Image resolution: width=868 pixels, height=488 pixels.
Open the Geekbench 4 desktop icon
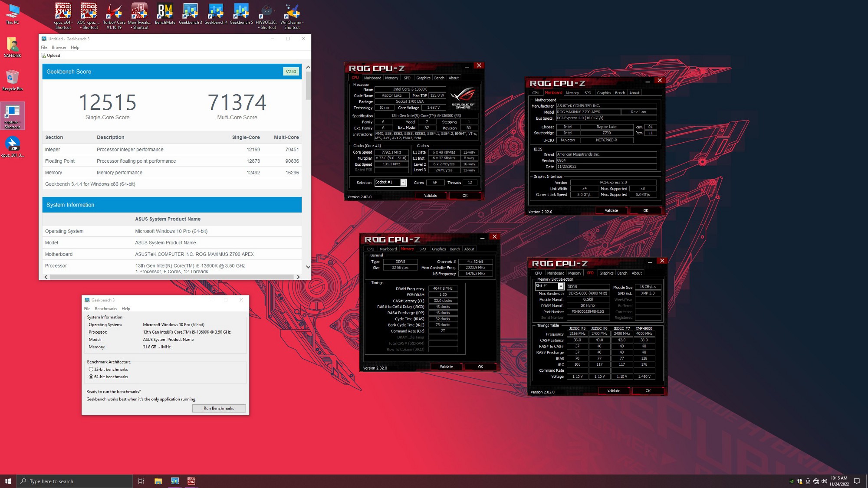216,13
